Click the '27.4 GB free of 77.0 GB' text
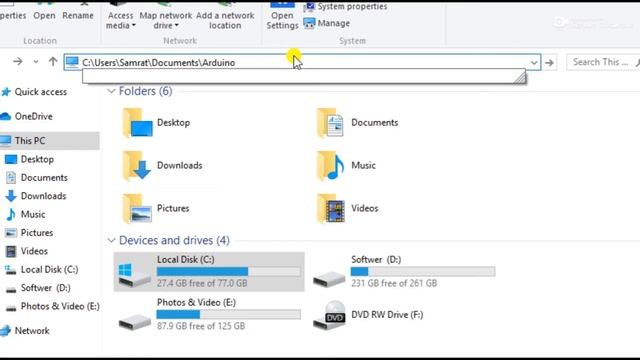Viewport: 640px width, 360px height. coord(202,283)
